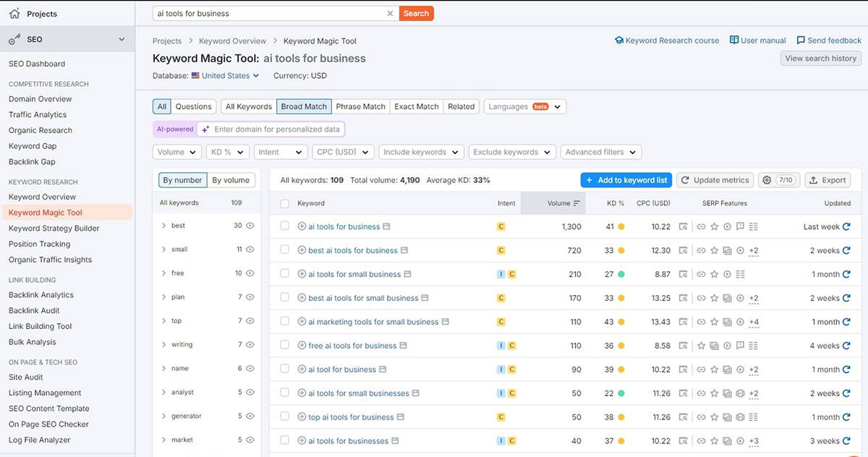The height and width of the screenshot is (457, 868).
Task: Open the CPC (USD) filter dropdown
Action: pos(344,152)
